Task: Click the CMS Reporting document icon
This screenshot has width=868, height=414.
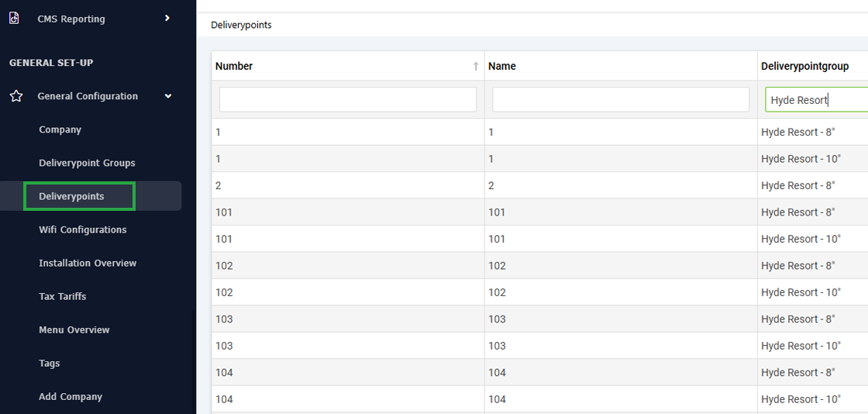Action: 15,19
